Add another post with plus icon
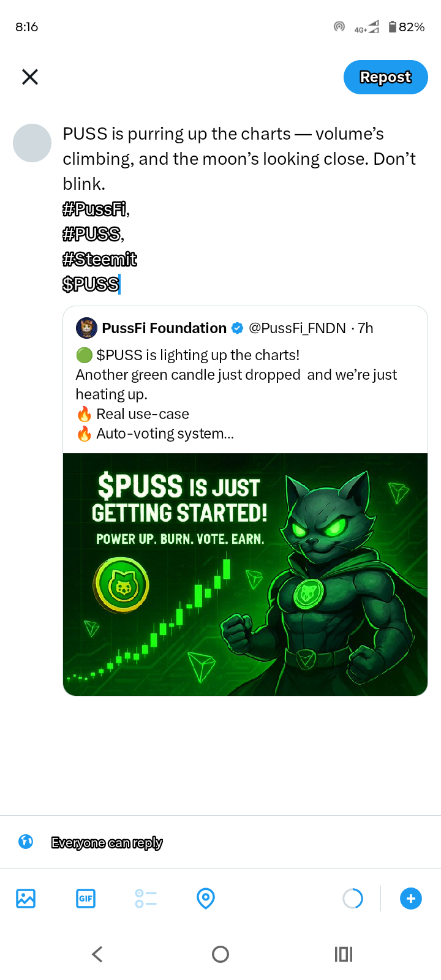This screenshot has height=980, width=441. [411, 899]
